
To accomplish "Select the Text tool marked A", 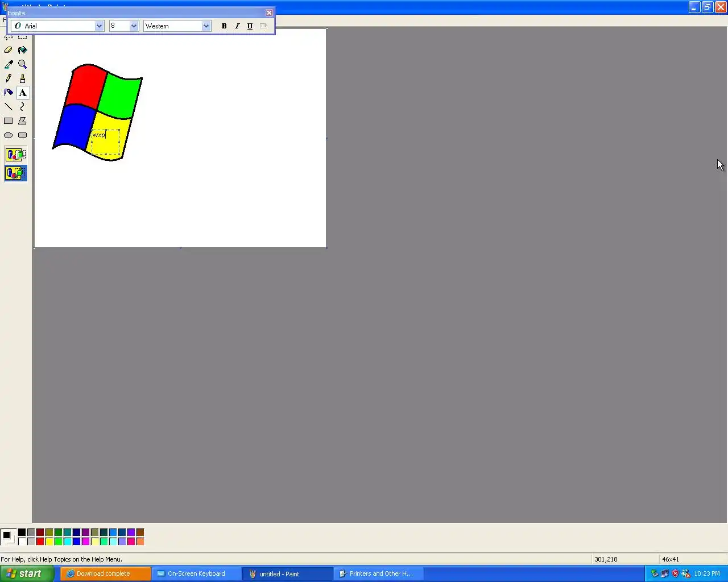I will point(23,93).
